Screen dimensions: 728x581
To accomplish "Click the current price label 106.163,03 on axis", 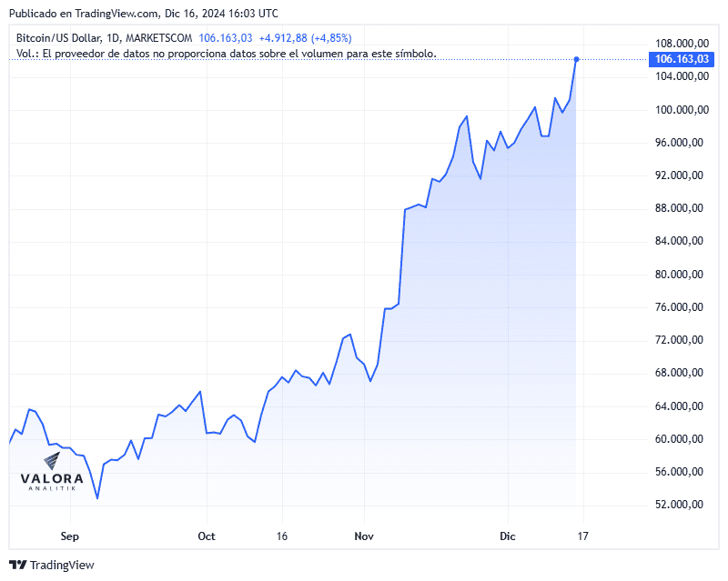I will 681,59.
